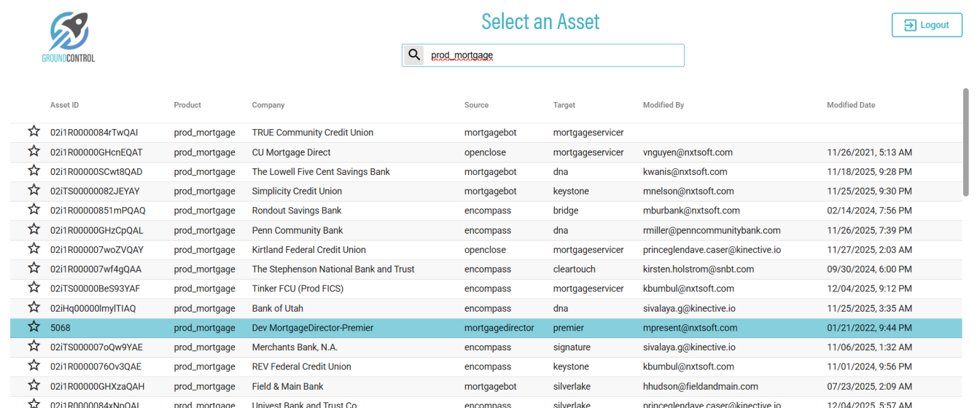The height and width of the screenshot is (408, 980).
Task: Click the search magnifier icon
Action: pyautogui.click(x=413, y=55)
